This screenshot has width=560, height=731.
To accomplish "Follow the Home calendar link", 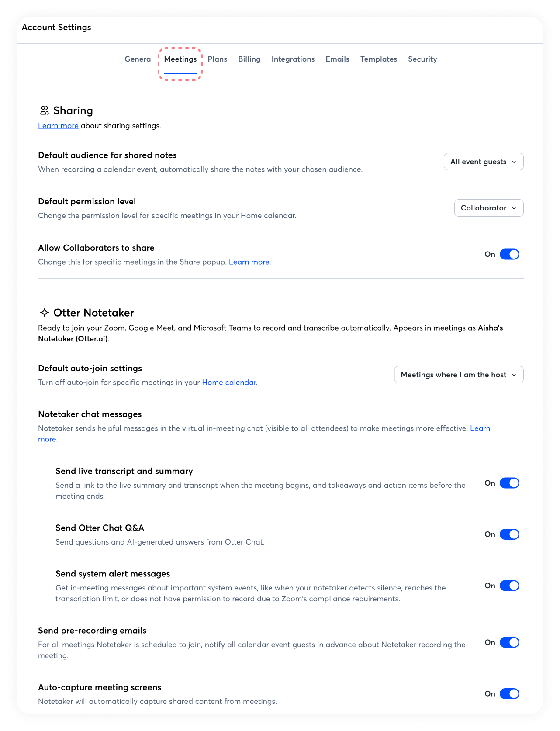I will (229, 383).
